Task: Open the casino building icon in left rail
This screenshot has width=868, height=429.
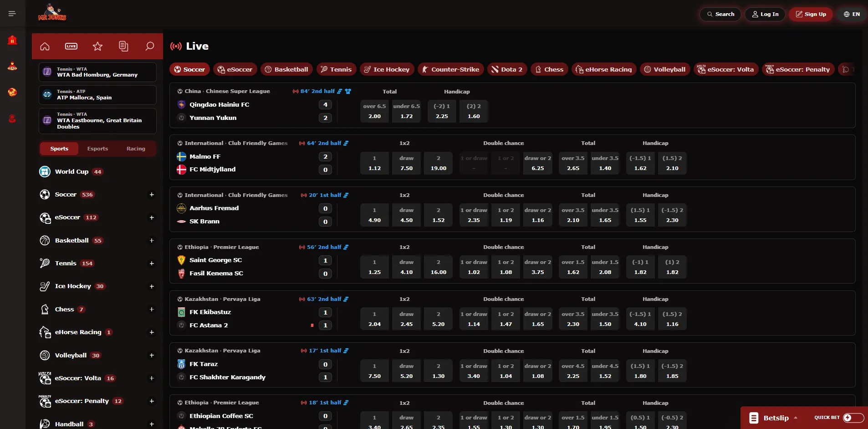Action: click(12, 40)
